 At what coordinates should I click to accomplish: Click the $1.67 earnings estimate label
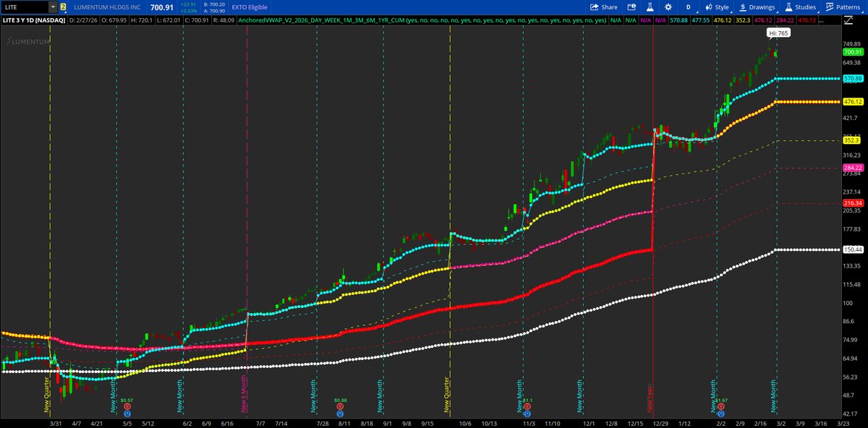[x=721, y=400]
